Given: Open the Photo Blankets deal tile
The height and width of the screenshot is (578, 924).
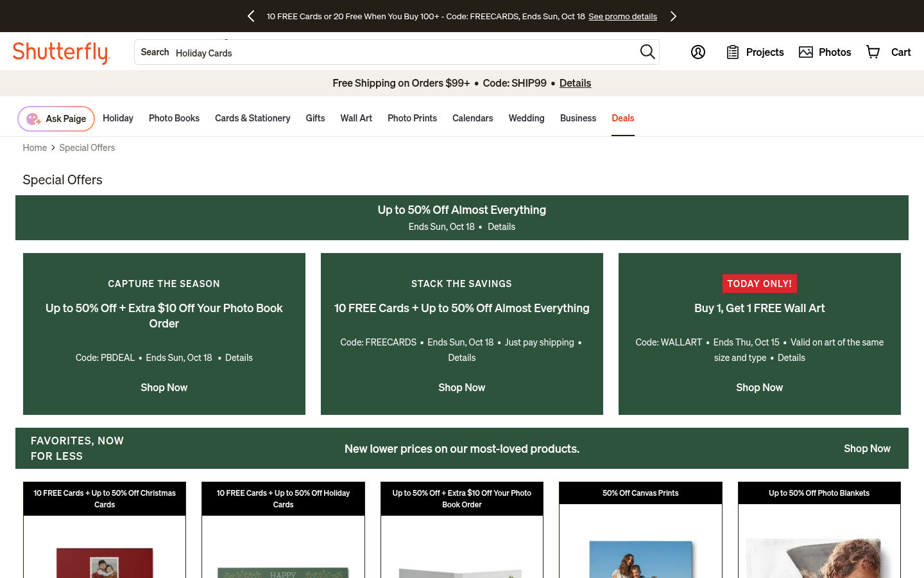Looking at the screenshot, I should click(x=819, y=530).
